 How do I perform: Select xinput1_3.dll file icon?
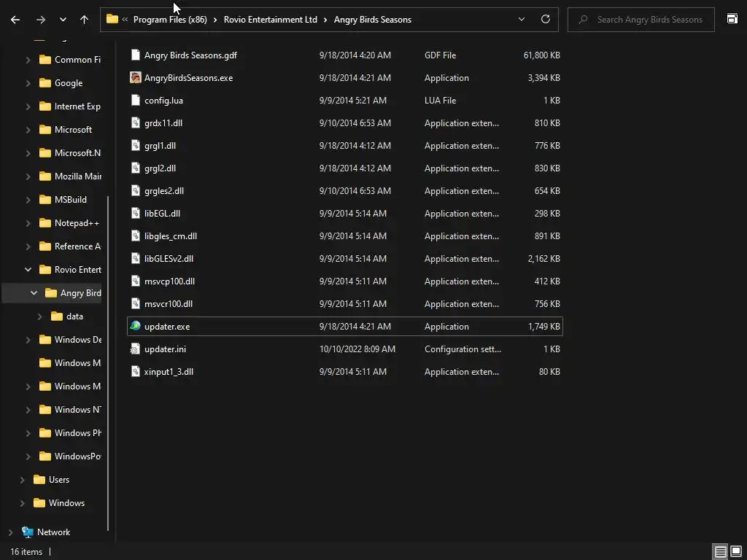[136, 371]
